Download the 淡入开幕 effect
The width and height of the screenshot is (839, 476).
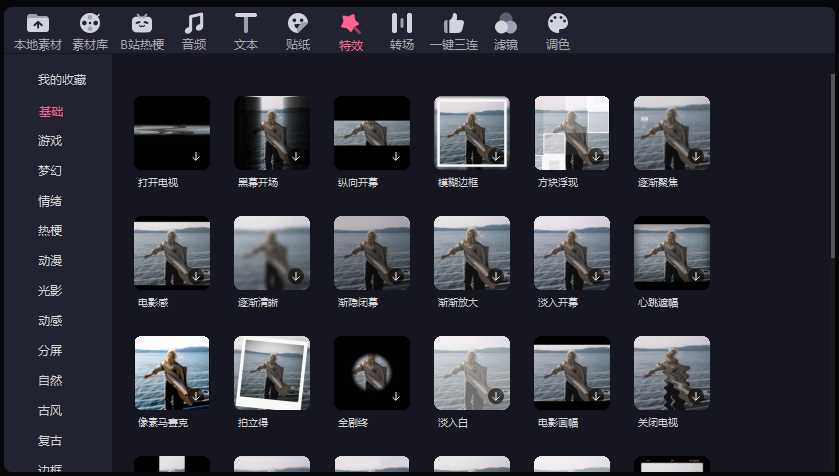(x=596, y=276)
